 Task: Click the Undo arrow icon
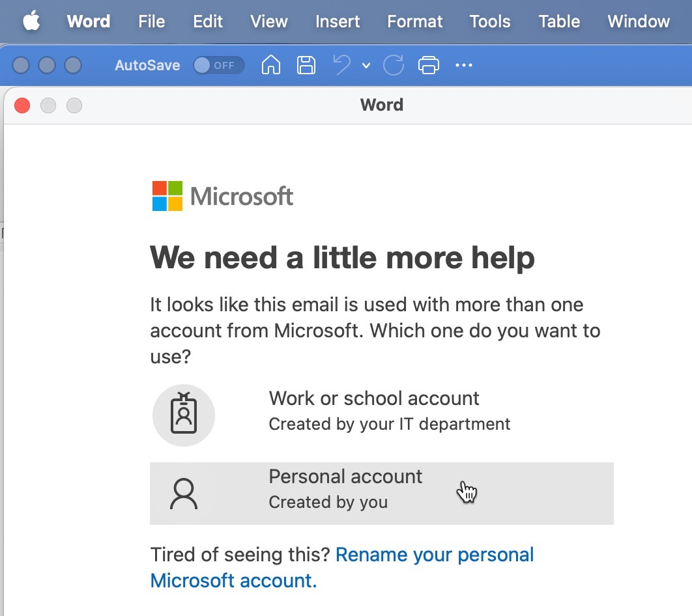pos(341,65)
